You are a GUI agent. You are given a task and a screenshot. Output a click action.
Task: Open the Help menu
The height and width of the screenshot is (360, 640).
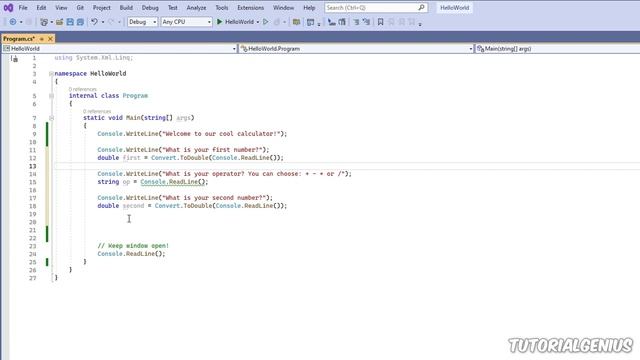(309, 8)
